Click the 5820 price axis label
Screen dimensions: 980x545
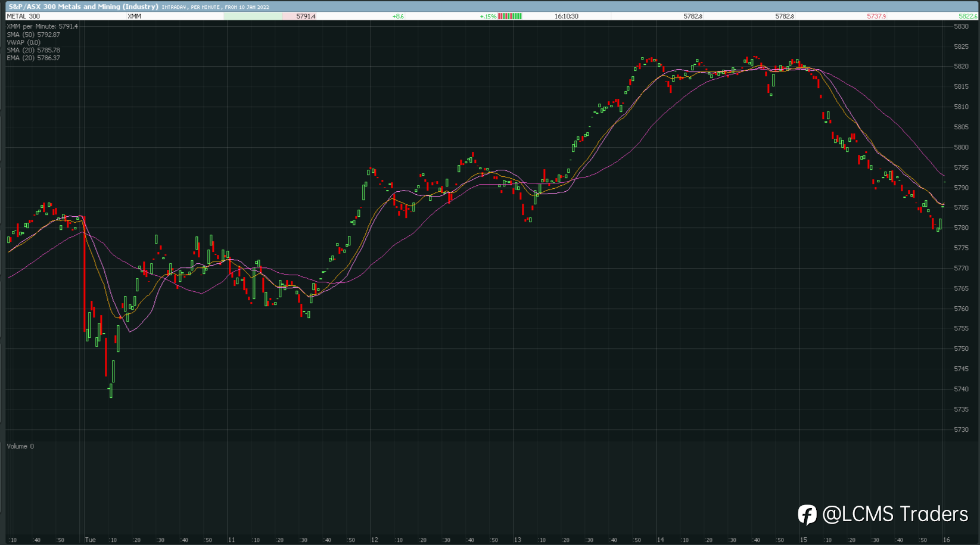pyautogui.click(x=961, y=66)
